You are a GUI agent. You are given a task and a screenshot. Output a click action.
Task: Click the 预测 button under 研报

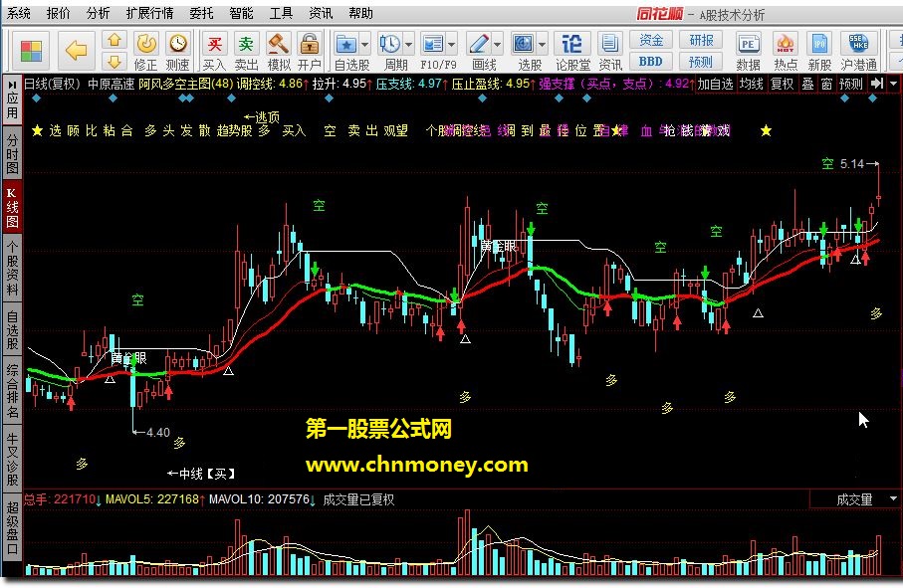(701, 61)
